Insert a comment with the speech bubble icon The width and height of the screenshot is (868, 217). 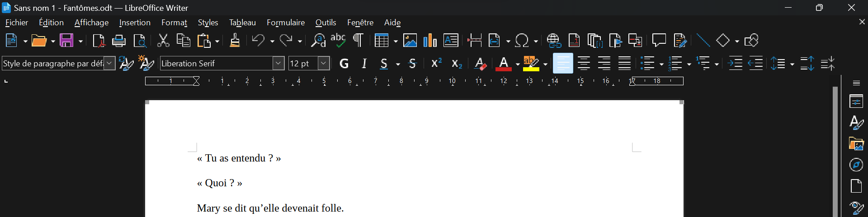(x=659, y=41)
